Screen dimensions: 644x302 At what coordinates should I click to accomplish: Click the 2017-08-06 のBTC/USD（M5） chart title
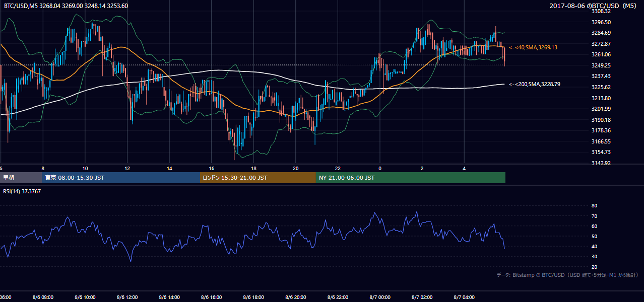(x=594, y=6)
